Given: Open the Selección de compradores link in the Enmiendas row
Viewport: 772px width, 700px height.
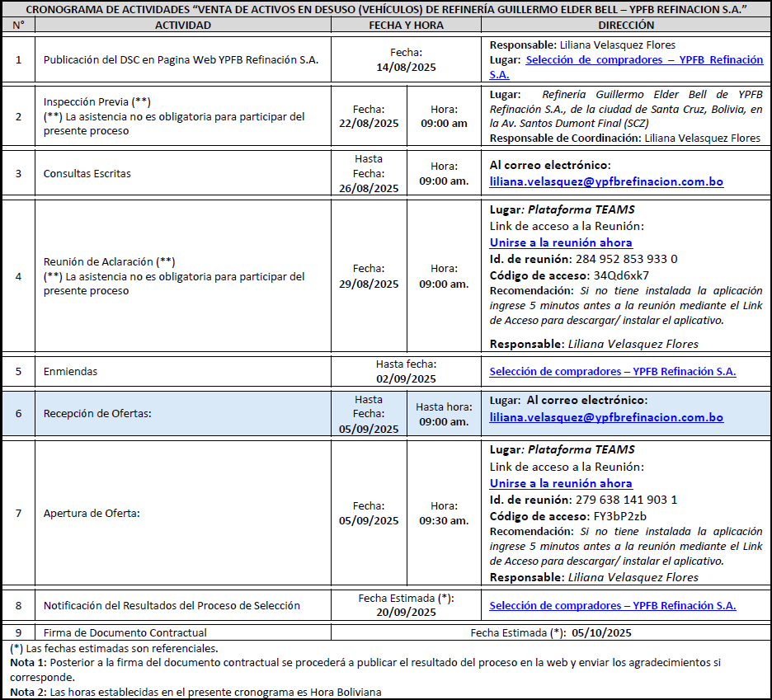Looking at the screenshot, I should click(613, 372).
